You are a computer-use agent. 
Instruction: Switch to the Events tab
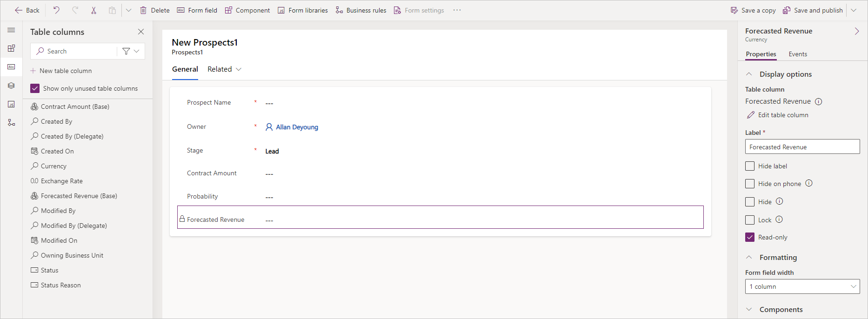tap(798, 54)
